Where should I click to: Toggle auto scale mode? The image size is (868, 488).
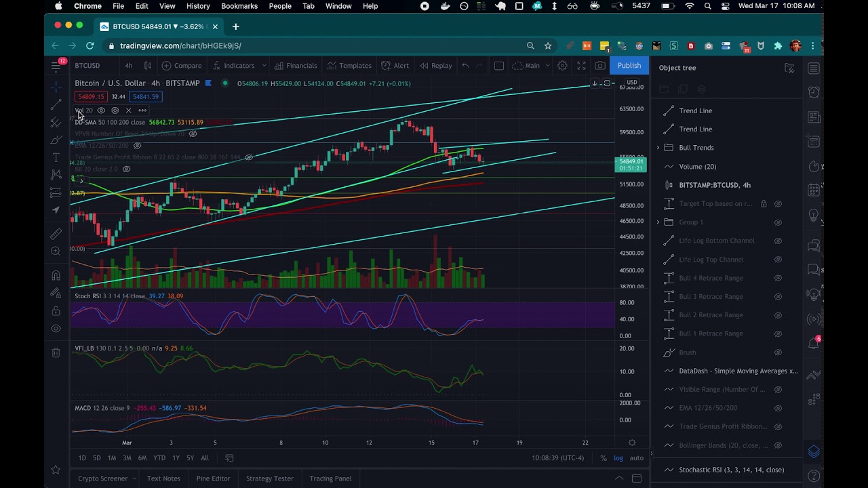click(x=636, y=458)
